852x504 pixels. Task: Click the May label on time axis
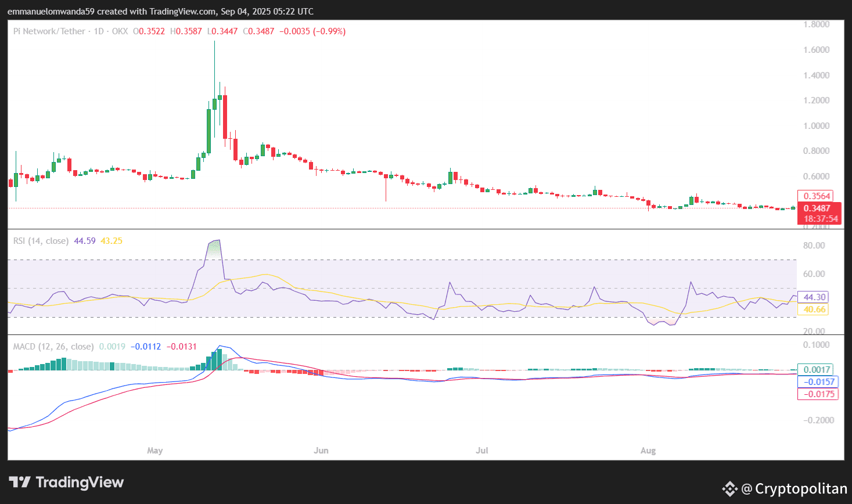(155, 451)
